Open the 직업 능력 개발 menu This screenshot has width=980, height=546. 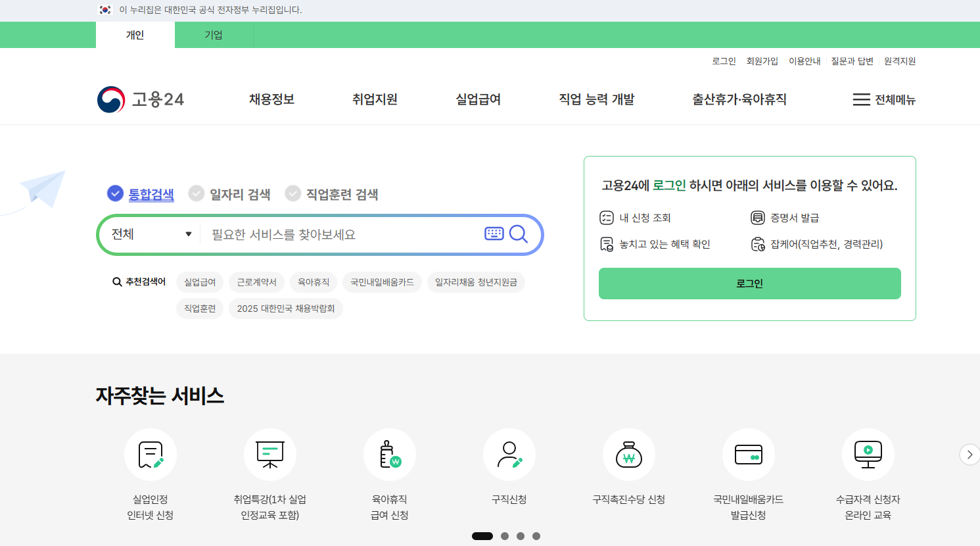pos(597,99)
